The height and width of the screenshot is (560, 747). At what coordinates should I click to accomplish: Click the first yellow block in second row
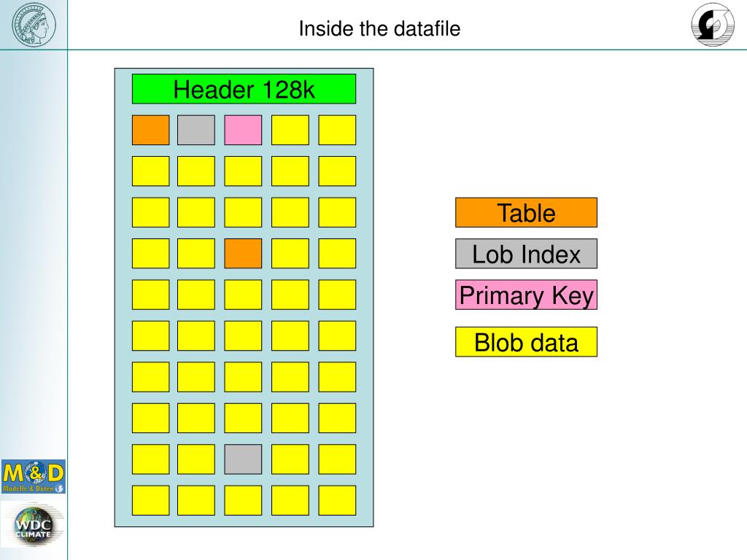[150, 171]
